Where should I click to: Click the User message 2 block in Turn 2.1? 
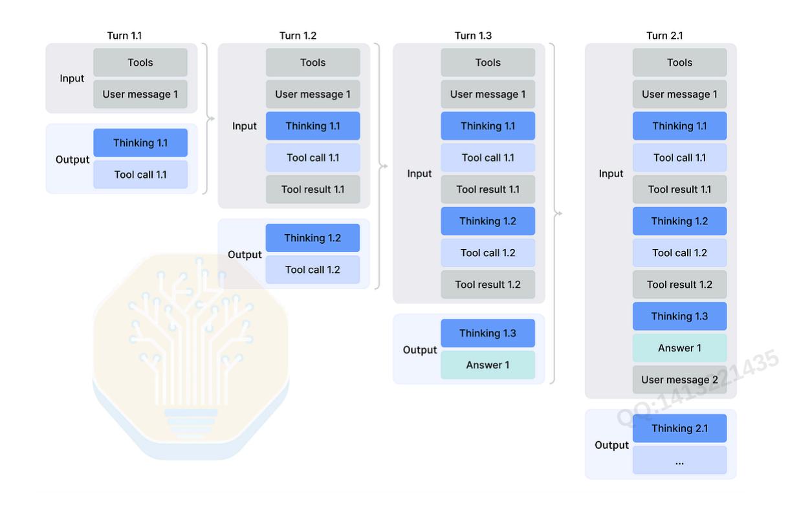679,380
